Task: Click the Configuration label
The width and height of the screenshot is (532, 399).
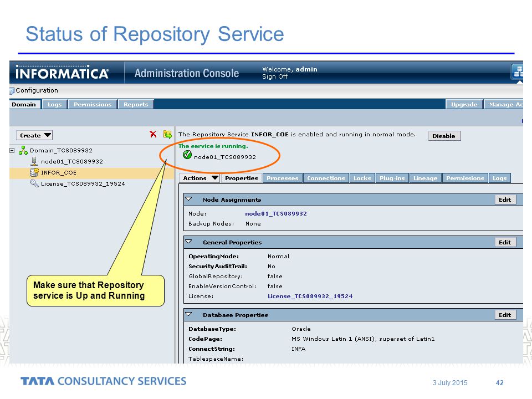Action: (x=37, y=90)
